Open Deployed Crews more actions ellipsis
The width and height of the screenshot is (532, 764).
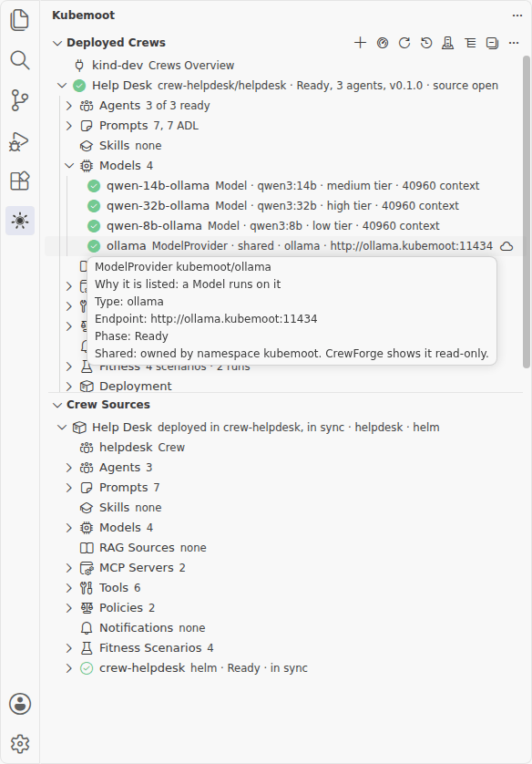pos(514,43)
